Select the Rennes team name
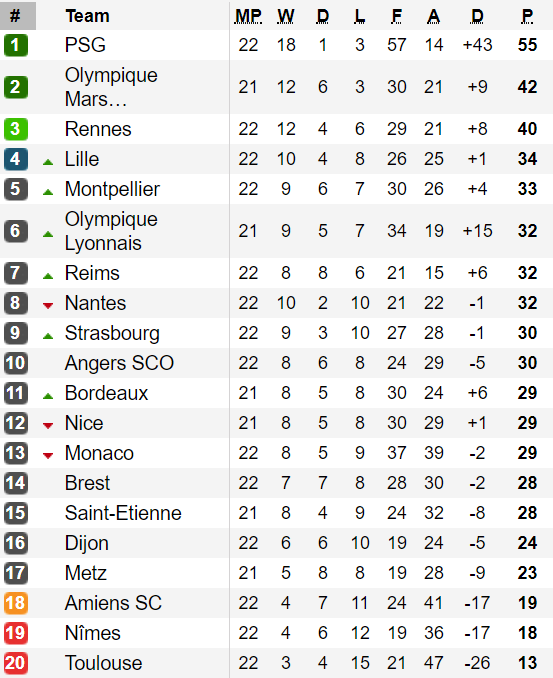 click(x=98, y=129)
